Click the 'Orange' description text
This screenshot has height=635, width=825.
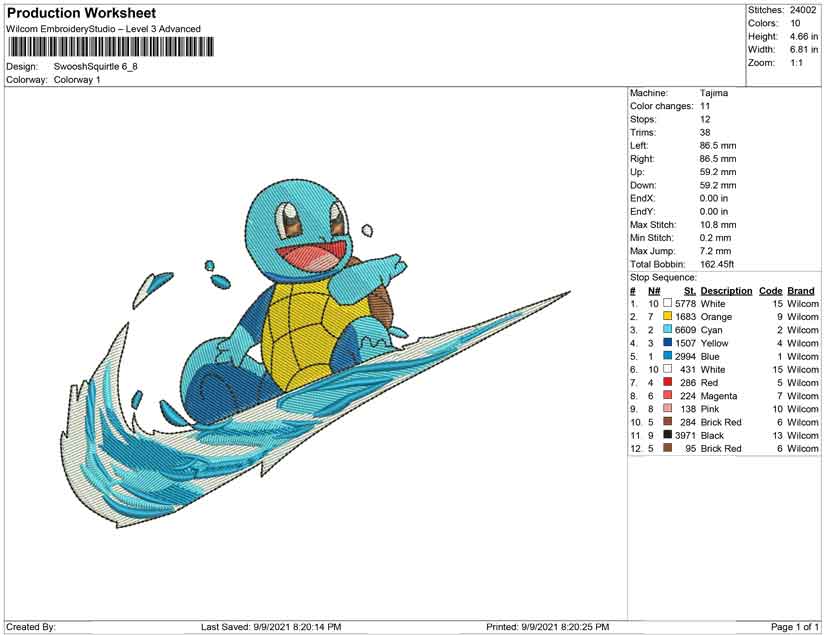pos(716,317)
